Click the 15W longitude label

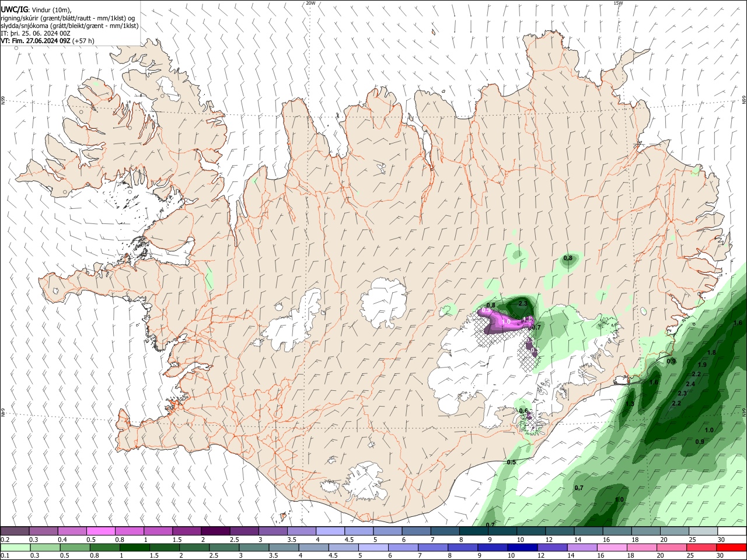(x=618, y=3)
